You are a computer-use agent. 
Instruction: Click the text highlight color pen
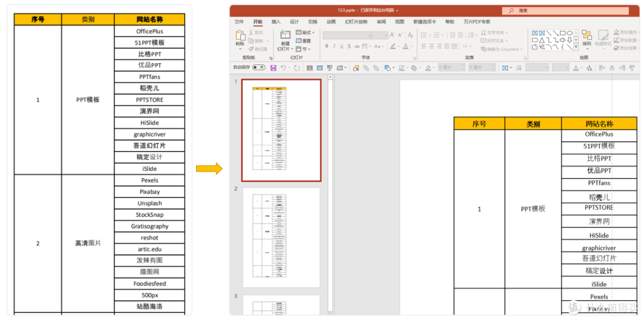392,46
